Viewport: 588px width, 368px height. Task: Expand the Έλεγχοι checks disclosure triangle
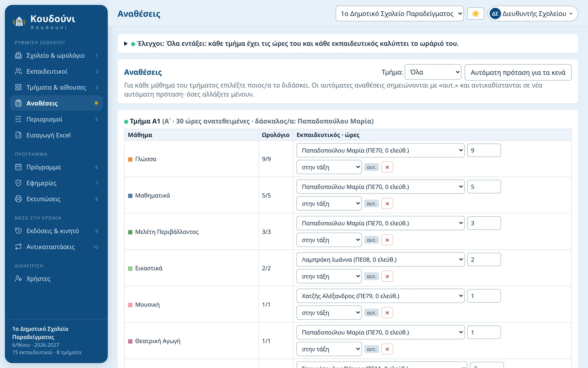click(x=126, y=44)
